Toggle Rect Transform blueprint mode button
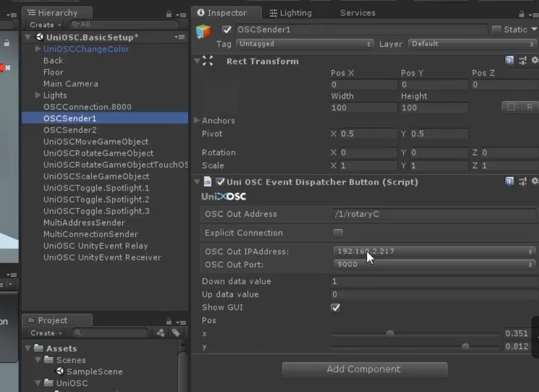Image resolution: width=539 pixels, height=392 pixels. tap(511, 107)
